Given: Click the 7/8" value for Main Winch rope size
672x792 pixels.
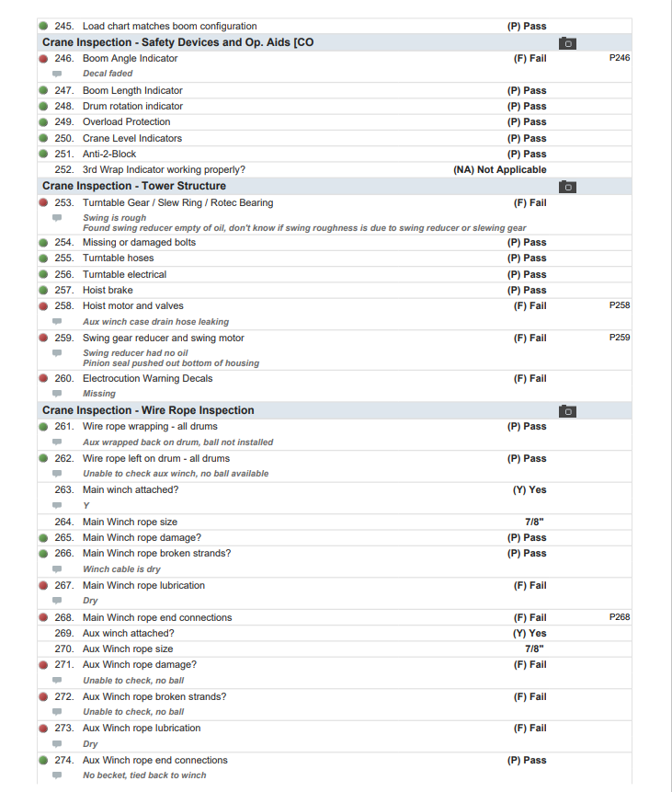Looking at the screenshot, I should coord(535,522).
